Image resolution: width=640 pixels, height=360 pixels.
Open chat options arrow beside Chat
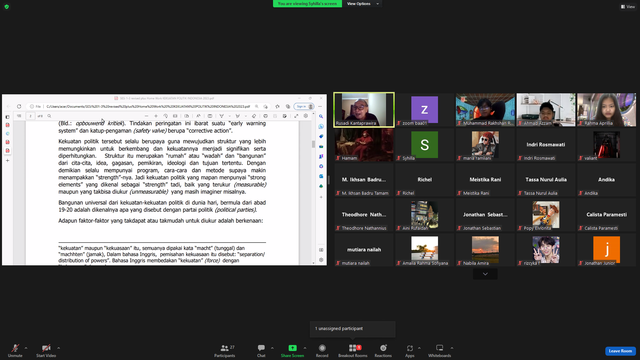tap(272, 348)
